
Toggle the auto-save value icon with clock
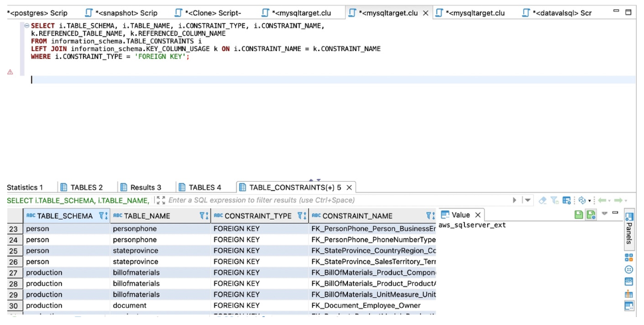(591, 215)
